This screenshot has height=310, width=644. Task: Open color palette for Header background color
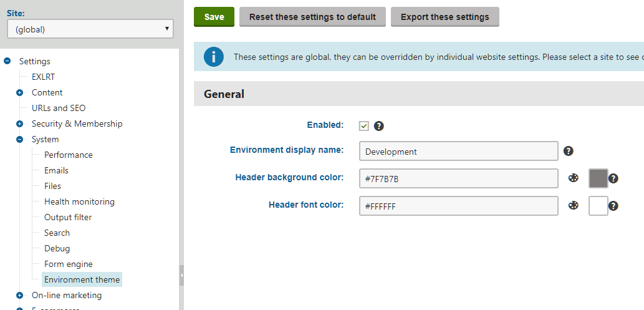pos(573,178)
